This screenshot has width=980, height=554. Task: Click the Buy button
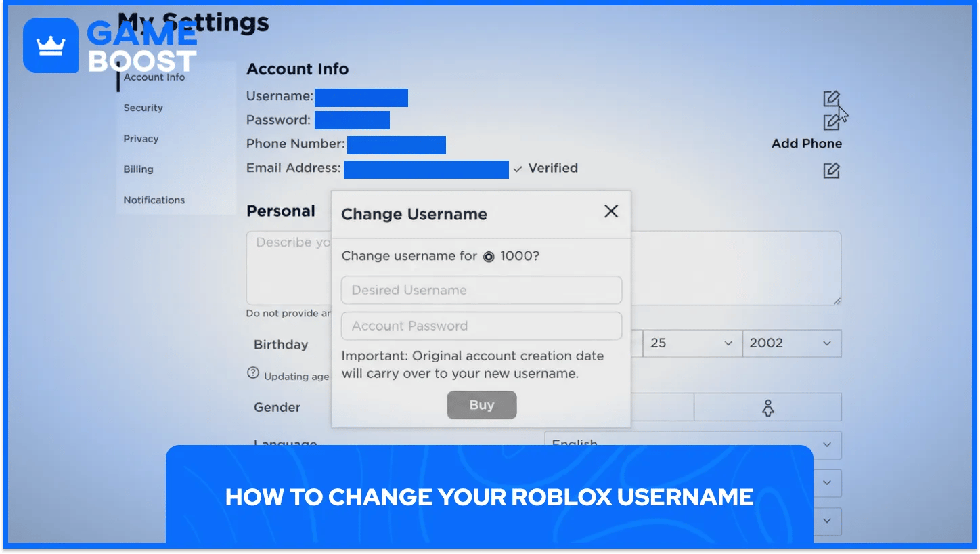click(482, 405)
